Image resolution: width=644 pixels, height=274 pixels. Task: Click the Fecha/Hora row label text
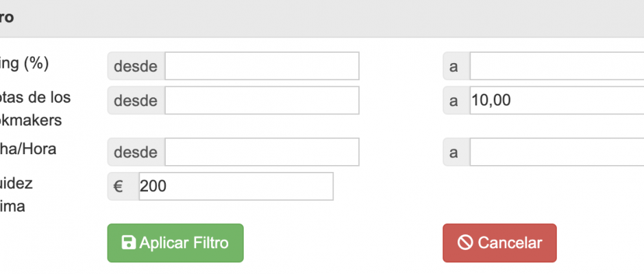pos(28,149)
